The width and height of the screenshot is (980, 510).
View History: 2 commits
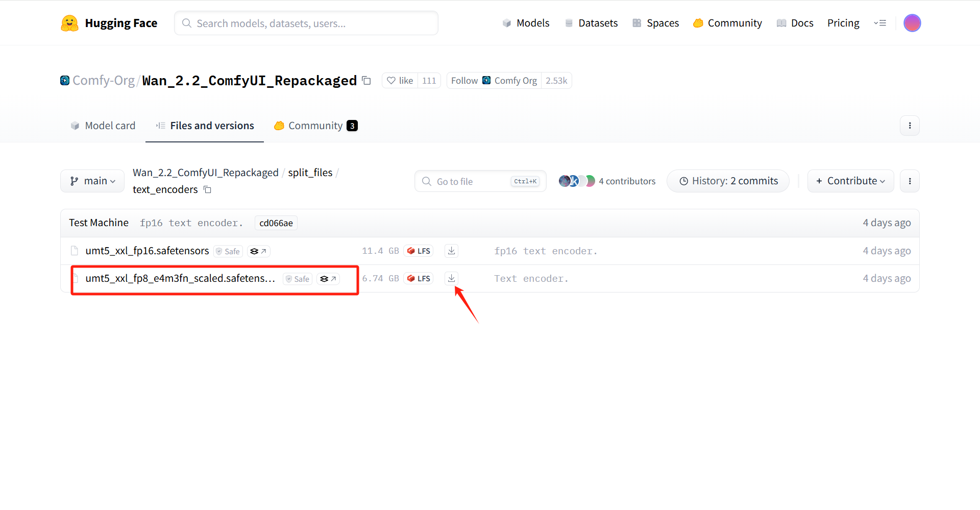coord(728,181)
